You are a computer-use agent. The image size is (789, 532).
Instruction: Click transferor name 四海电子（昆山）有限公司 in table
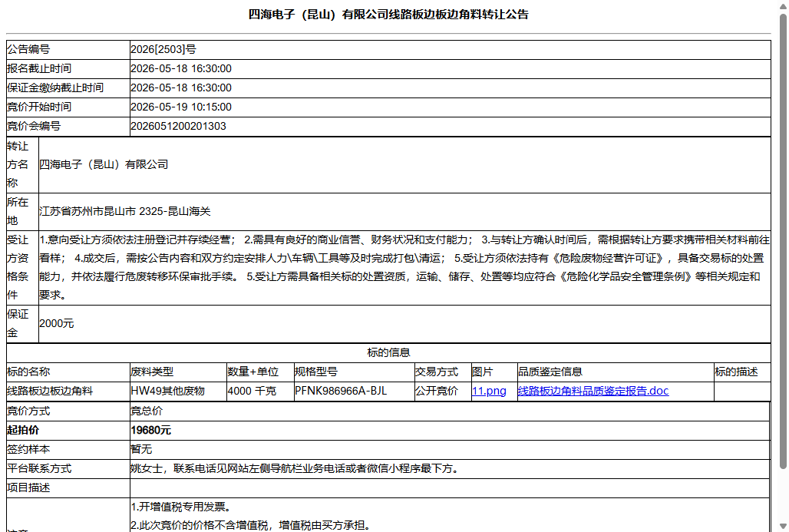[x=104, y=164]
